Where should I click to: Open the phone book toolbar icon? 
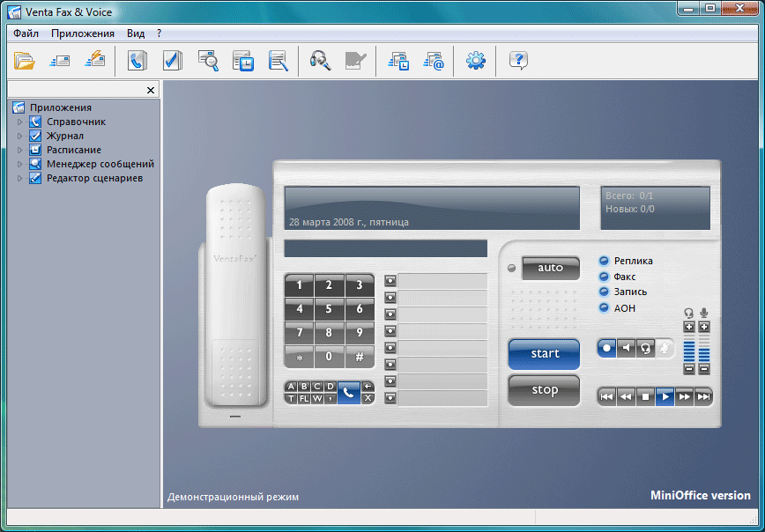pyautogui.click(x=137, y=61)
